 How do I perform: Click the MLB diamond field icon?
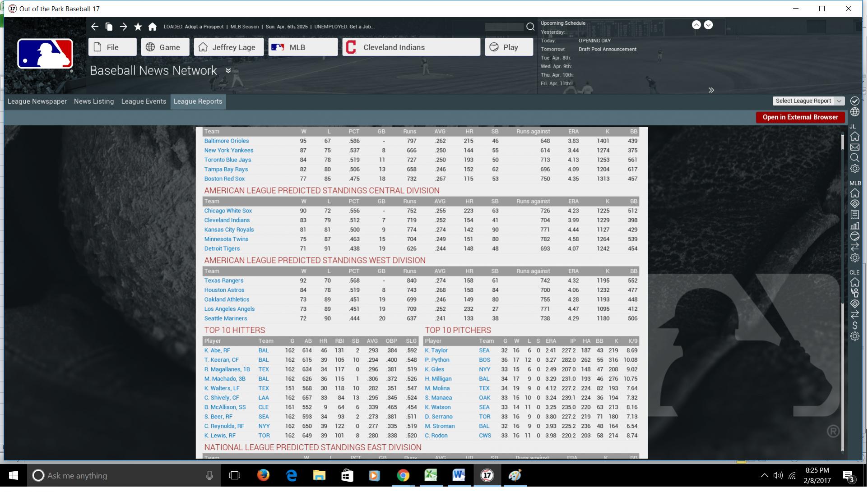(854, 204)
